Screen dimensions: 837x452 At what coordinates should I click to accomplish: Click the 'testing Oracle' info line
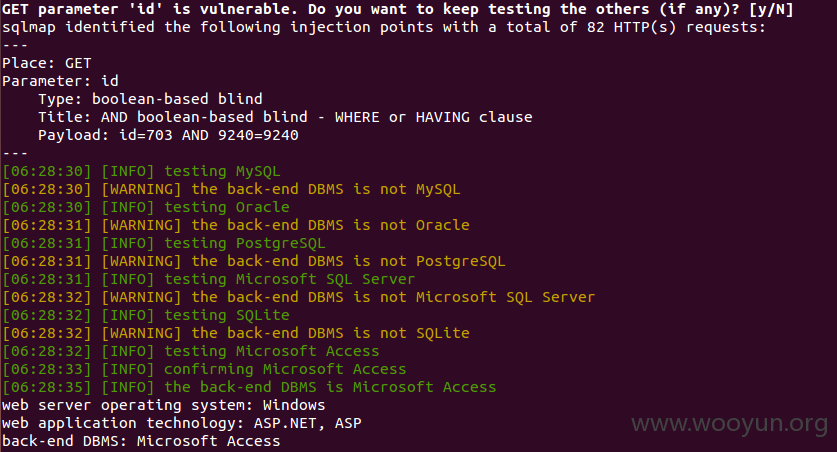click(146, 207)
